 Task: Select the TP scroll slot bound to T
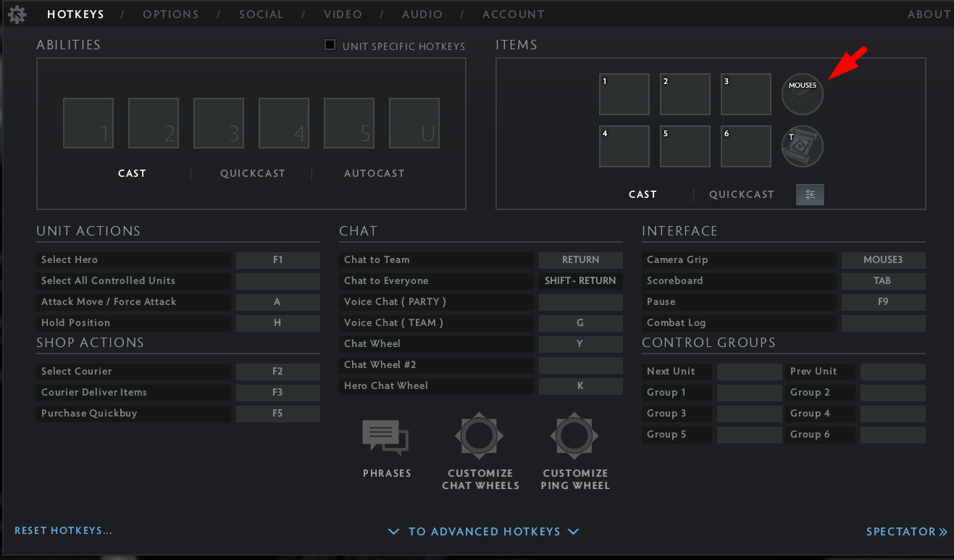pyautogui.click(x=803, y=146)
